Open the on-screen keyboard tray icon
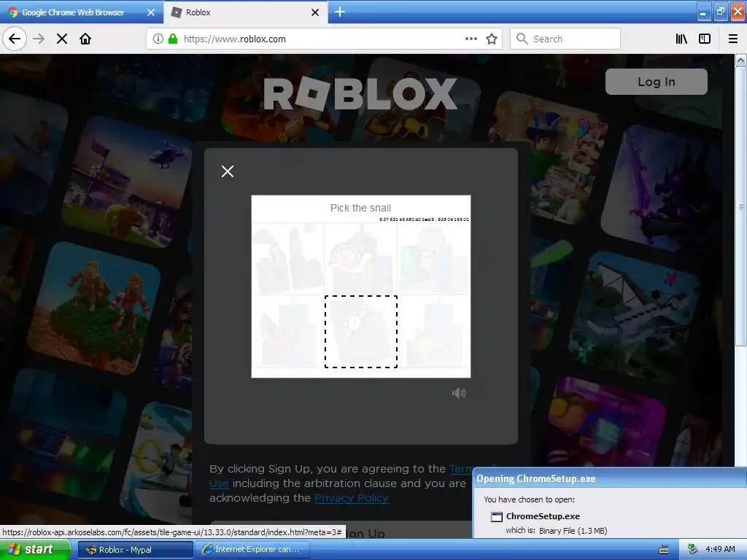This screenshot has width=747, height=560. coord(664,550)
